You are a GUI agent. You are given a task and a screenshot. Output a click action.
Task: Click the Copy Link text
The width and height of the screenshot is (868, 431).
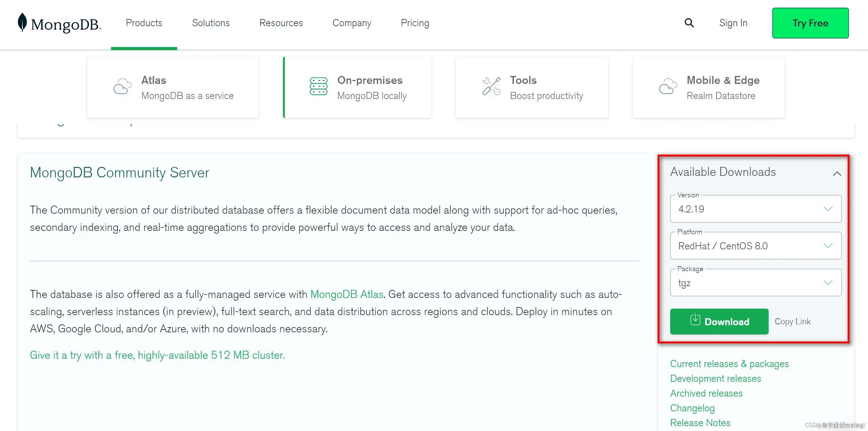pos(793,322)
